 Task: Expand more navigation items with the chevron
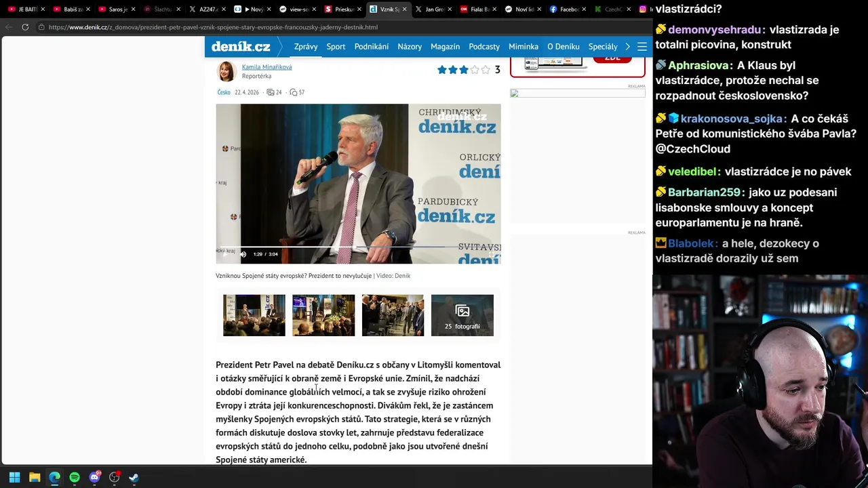(x=628, y=47)
